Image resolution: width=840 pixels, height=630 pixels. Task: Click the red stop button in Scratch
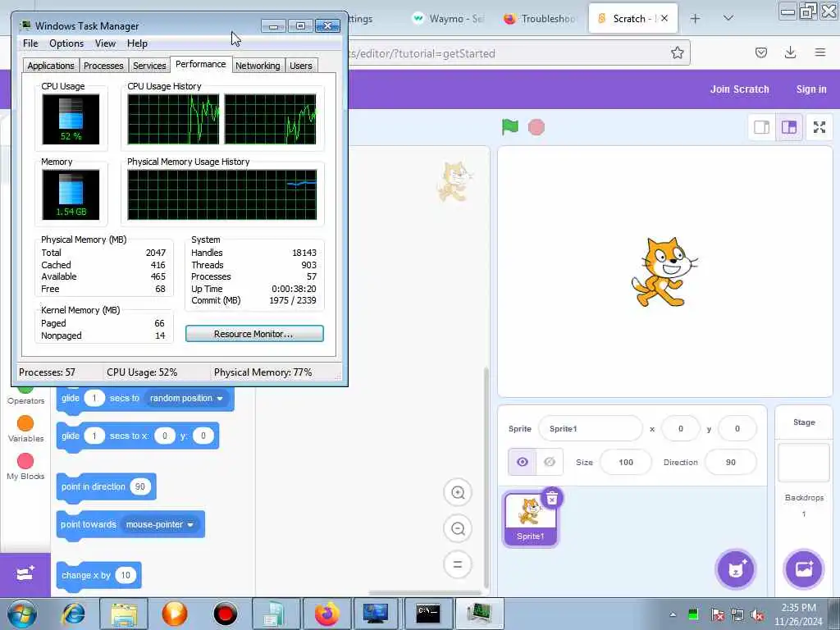pyautogui.click(x=536, y=127)
